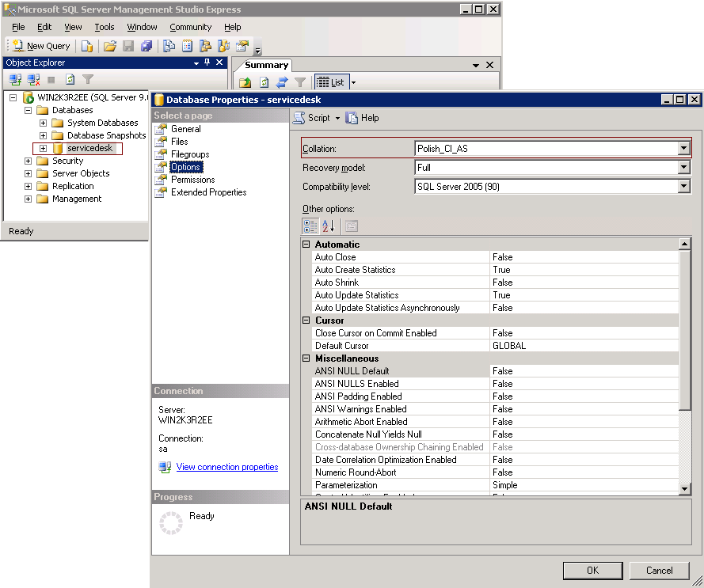Select the Filegroups page
This screenshot has height=588, width=704.
pyautogui.click(x=190, y=154)
